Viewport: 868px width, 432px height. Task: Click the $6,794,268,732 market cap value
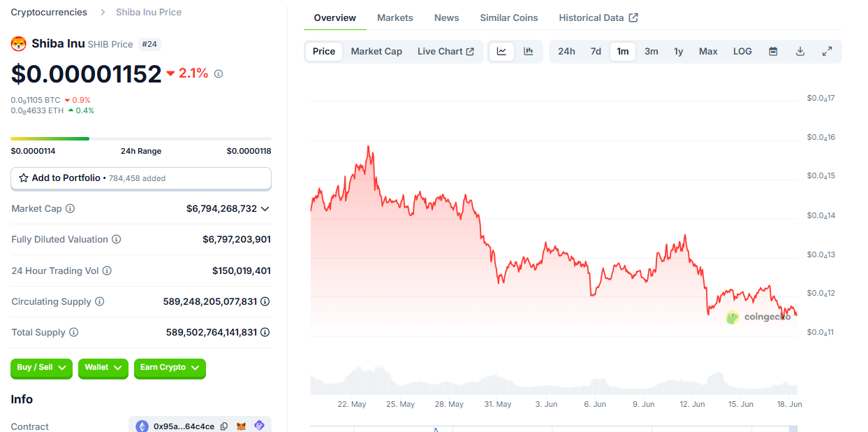(x=221, y=208)
